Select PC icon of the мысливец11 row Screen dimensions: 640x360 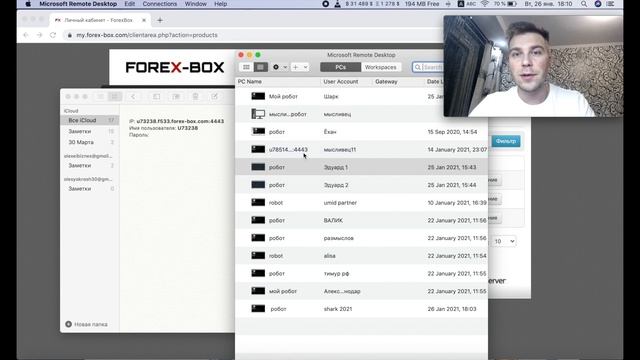tap(258, 149)
